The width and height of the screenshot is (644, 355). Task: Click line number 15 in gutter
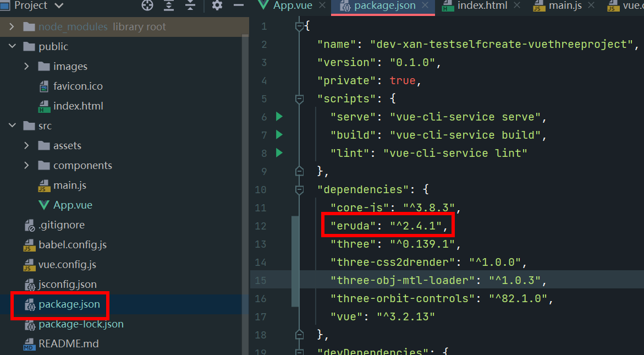[x=260, y=280]
